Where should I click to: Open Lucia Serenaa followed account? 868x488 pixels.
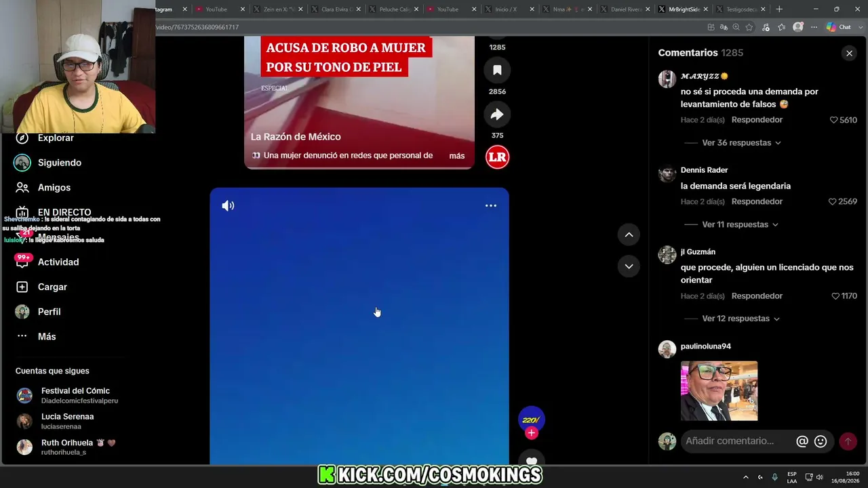pos(56,422)
